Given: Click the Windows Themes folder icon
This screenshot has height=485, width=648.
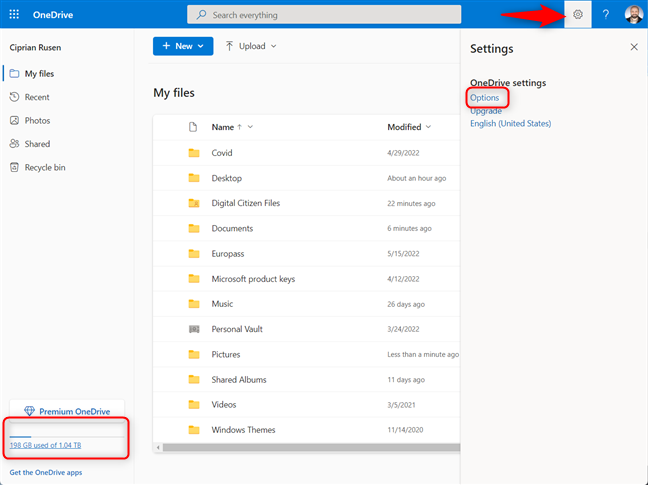Looking at the screenshot, I should [194, 430].
